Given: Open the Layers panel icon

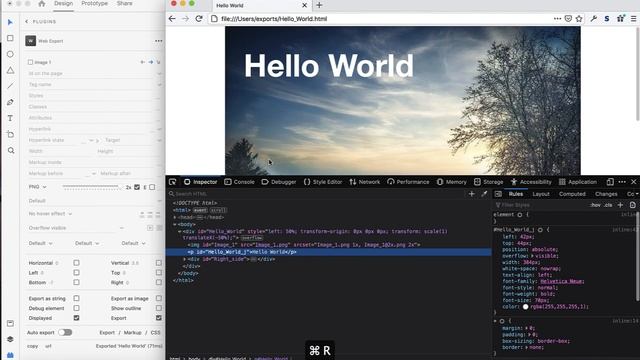Looking at the screenshot, I should pos(10,339).
